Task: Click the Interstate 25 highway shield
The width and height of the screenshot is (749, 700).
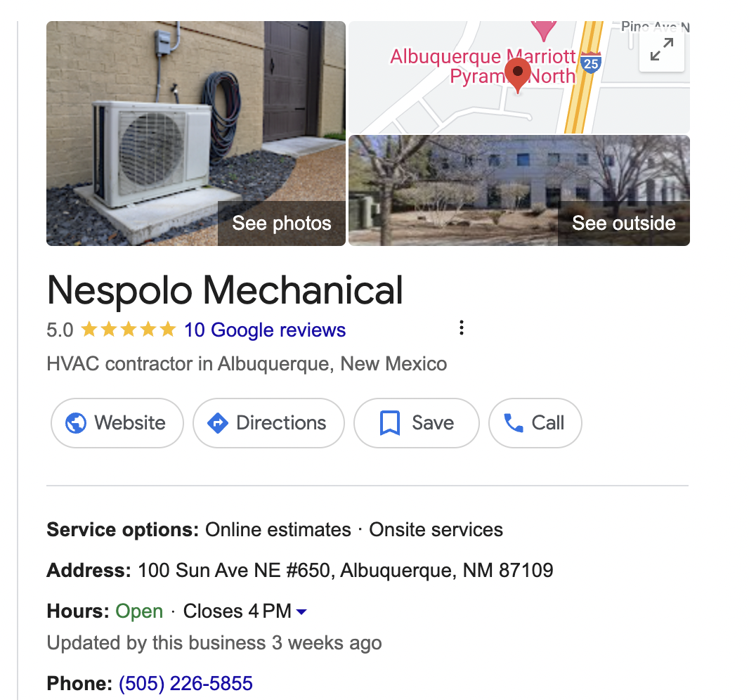Action: tap(591, 63)
